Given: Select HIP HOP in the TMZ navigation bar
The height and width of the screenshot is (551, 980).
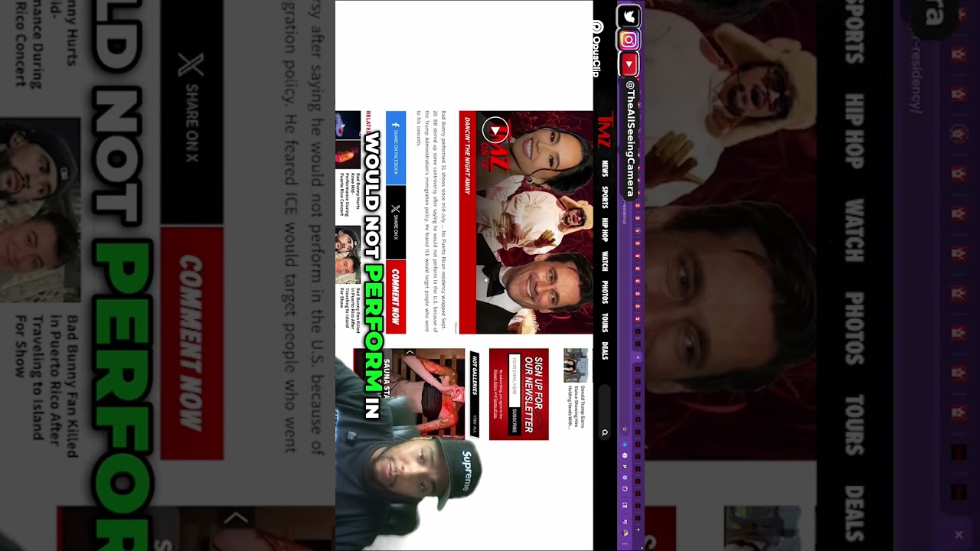Looking at the screenshot, I should click(x=604, y=229).
